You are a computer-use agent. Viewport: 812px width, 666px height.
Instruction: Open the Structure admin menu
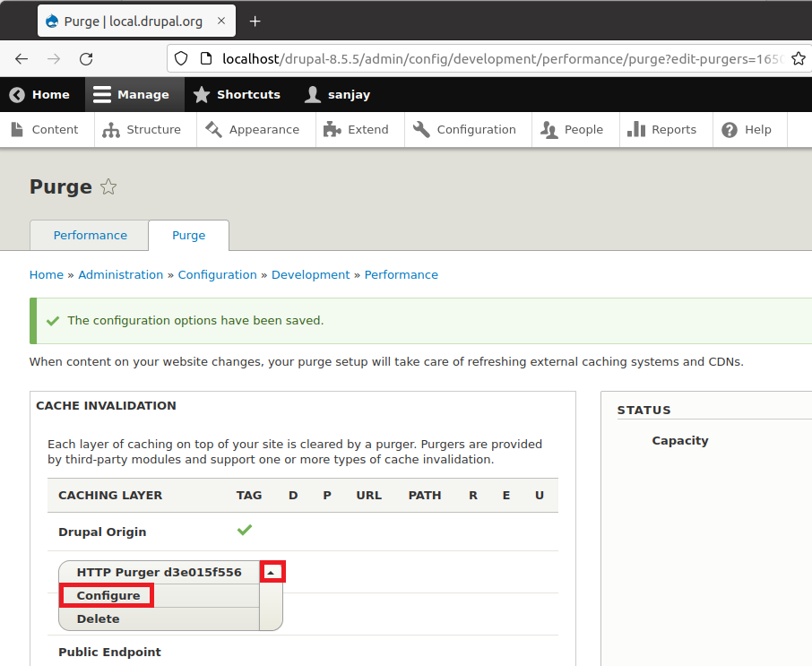point(143,129)
